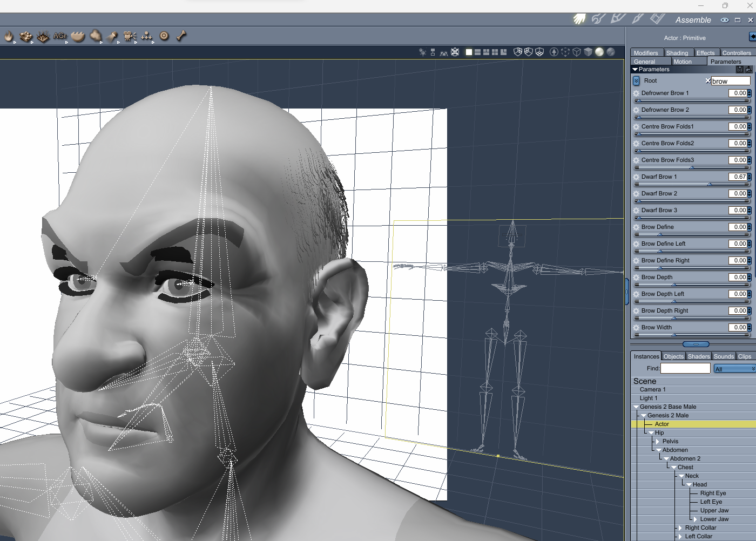Viewport: 756px width, 541px height.
Task: Toggle keyframe icon for Brow Depth Right
Action: (x=636, y=311)
